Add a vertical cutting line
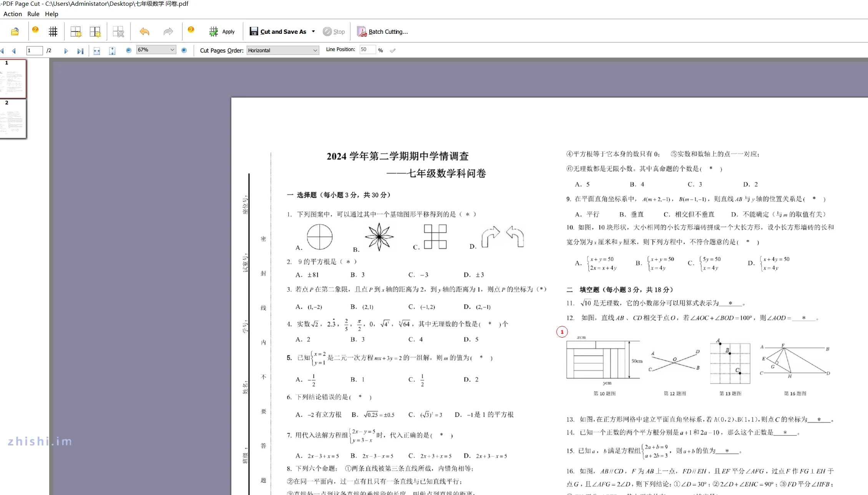 [95, 31]
